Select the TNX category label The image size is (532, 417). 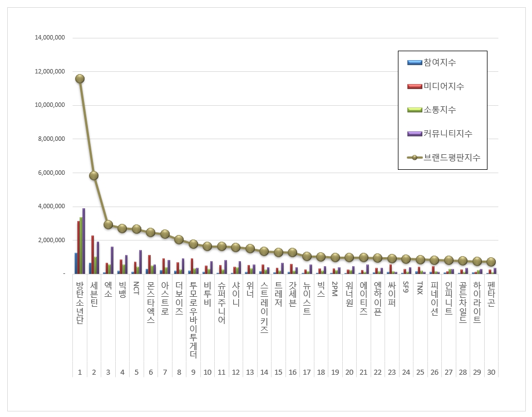click(x=420, y=288)
